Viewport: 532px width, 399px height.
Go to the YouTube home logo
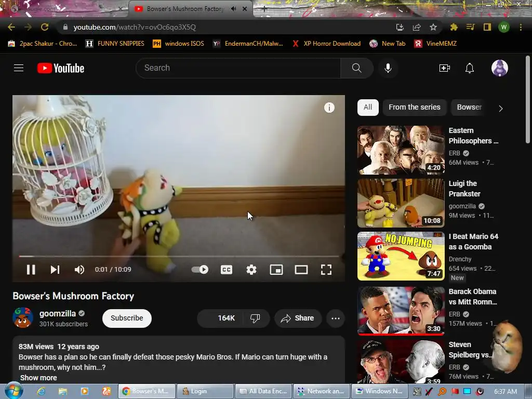[61, 68]
